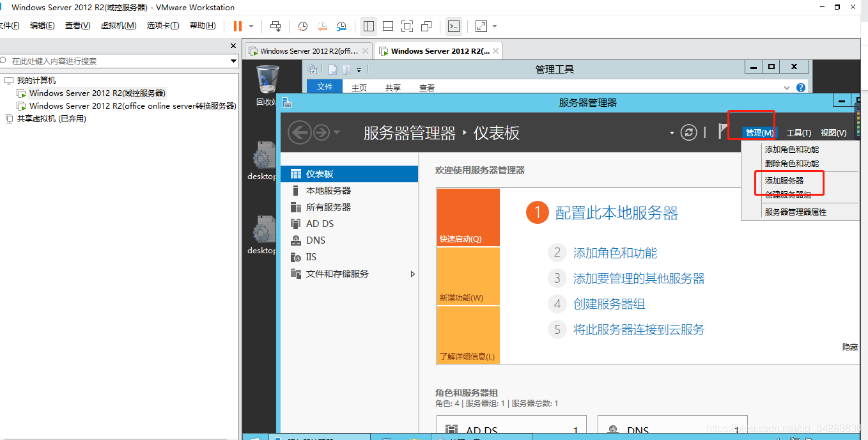Close the Windows Server 2012 R2(offi... tab

pyautogui.click(x=365, y=51)
